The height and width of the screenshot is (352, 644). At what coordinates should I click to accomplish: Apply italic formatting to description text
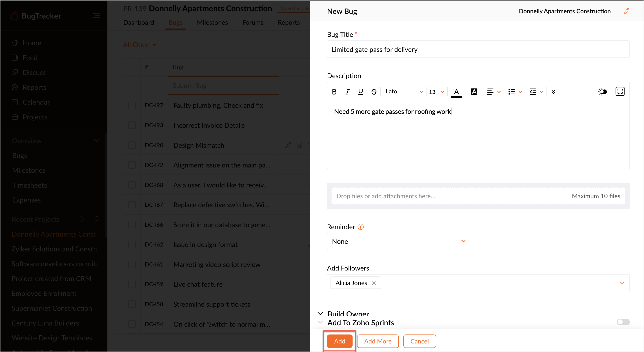[347, 92]
